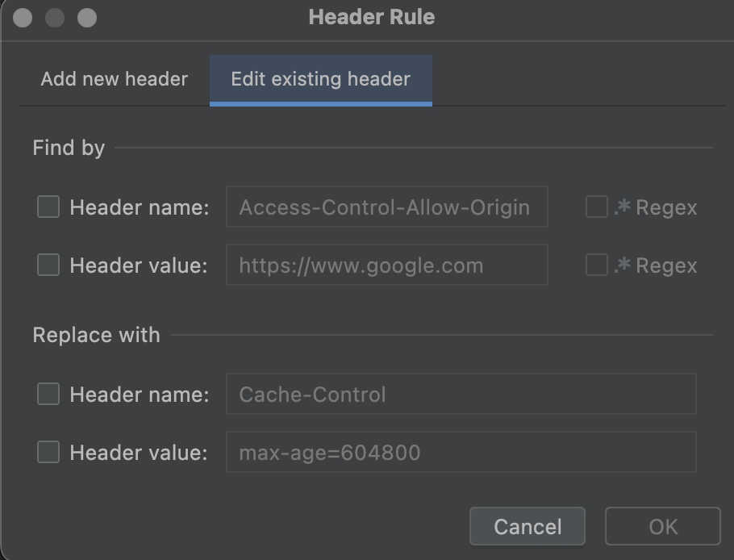Screen dimensions: 734x560
Task: Switch to the Add new header tab
Action: [x=113, y=78]
